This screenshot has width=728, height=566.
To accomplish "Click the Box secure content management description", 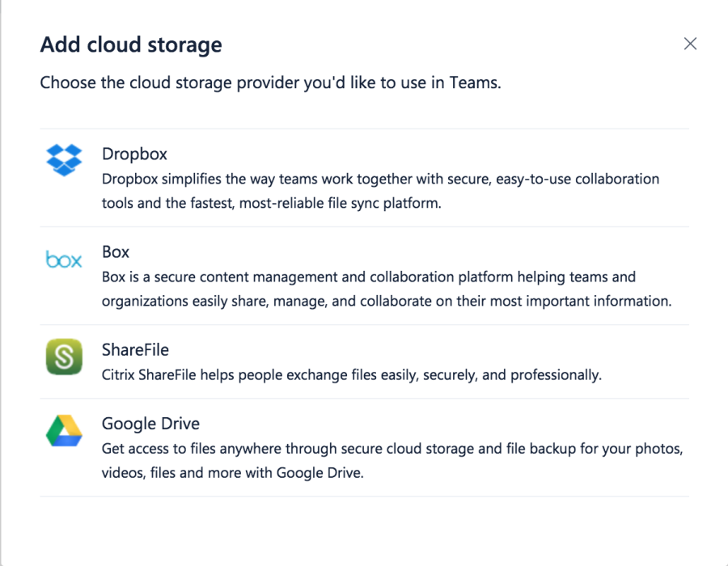I will click(x=387, y=289).
